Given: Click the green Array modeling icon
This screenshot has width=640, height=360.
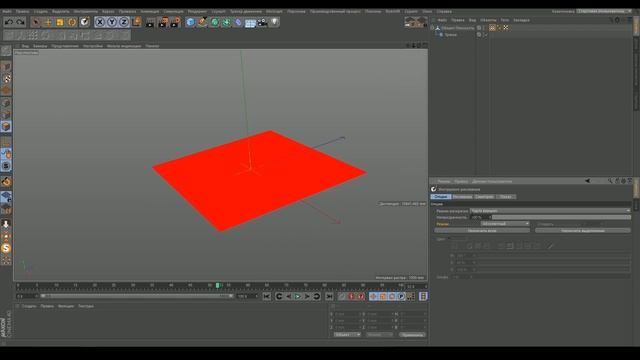Looking at the screenshot, I should pyautogui.click(x=227, y=22).
